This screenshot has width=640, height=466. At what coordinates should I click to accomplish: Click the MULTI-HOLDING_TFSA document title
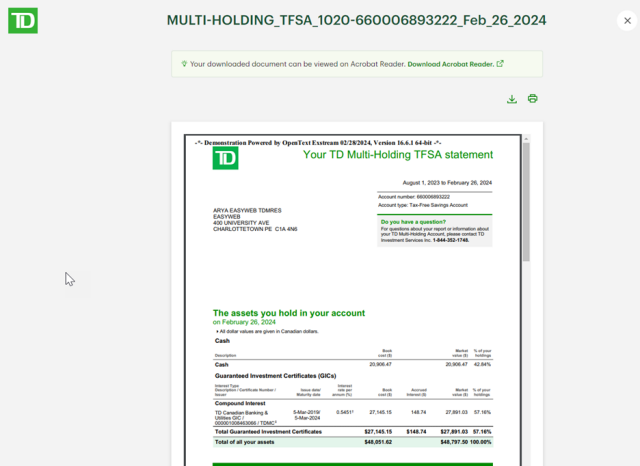357,21
